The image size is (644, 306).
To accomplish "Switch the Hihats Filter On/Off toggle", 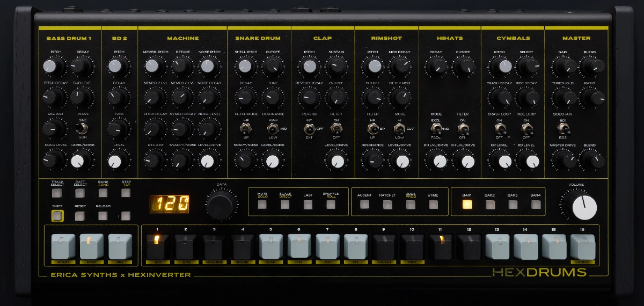I will (464, 129).
